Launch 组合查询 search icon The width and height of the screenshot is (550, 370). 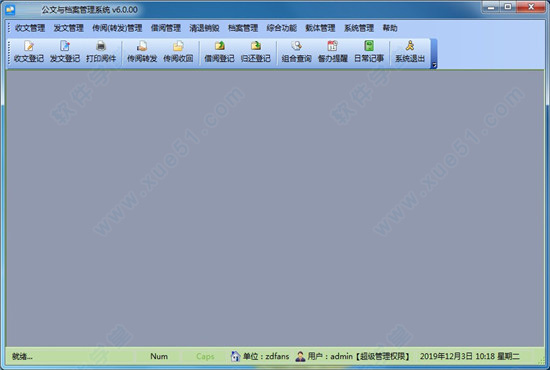coord(296,52)
